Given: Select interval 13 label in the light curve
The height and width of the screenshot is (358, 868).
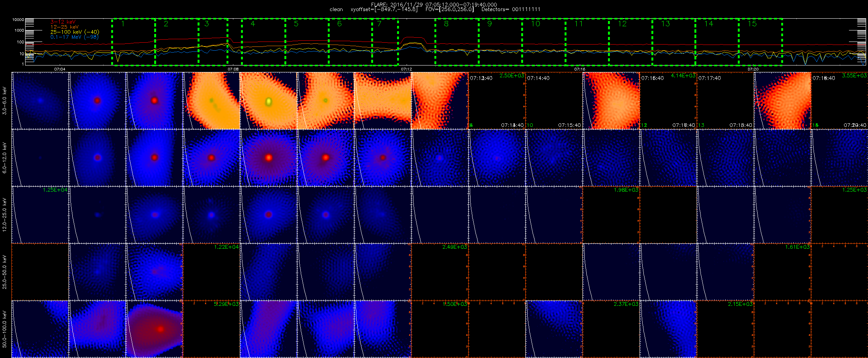Looking at the screenshot, I should [x=665, y=24].
